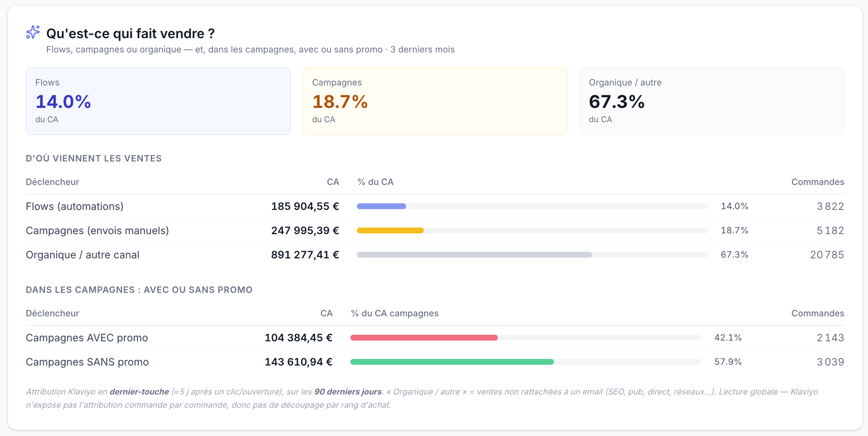This screenshot has height=436, width=868.
Task: Click the "% du CA campagnes" column header
Action: tap(395, 313)
